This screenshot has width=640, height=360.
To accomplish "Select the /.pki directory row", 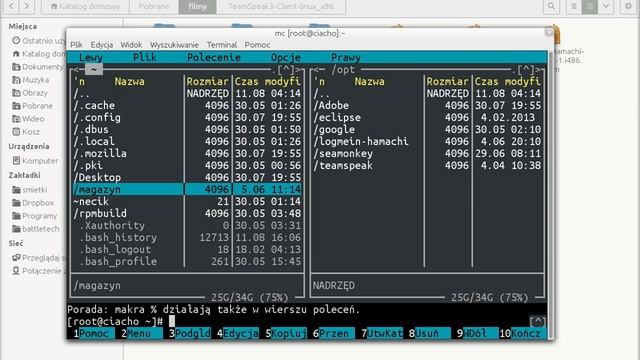I will tap(187, 165).
